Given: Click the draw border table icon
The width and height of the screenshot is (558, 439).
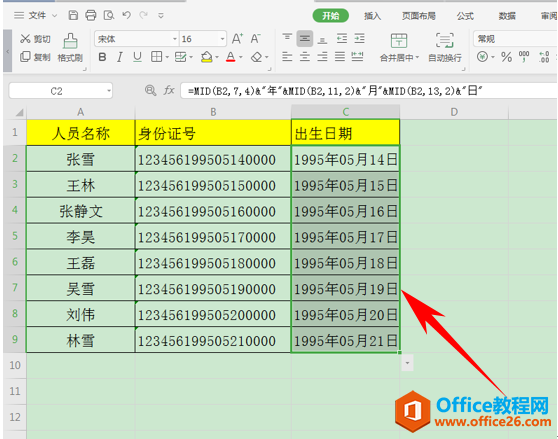Looking at the screenshot, I should click(181, 57).
